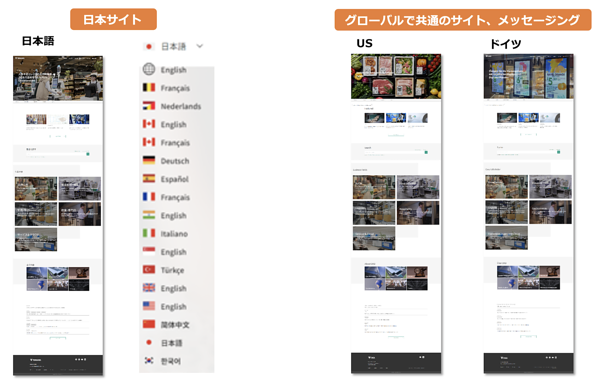Click the Indian flag beside English
Viewport: 600px width, 385px height.
[x=149, y=215]
